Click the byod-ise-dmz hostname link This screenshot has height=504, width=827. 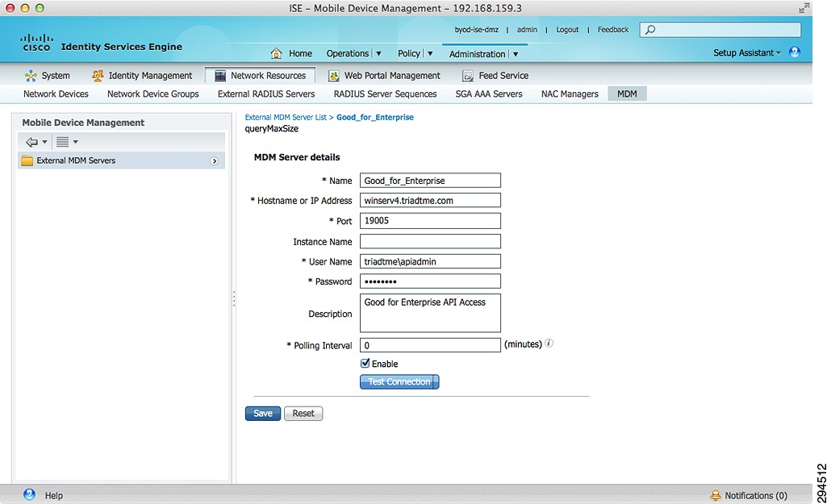click(x=476, y=30)
